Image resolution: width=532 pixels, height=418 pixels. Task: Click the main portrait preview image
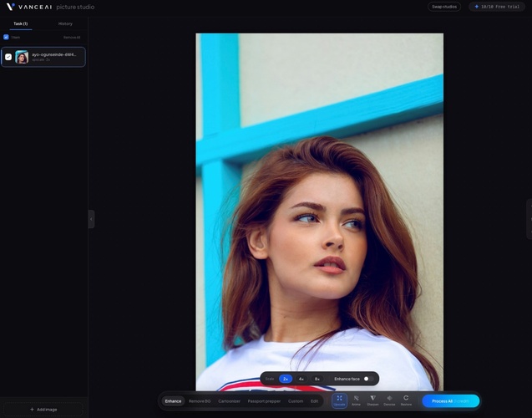point(319,212)
